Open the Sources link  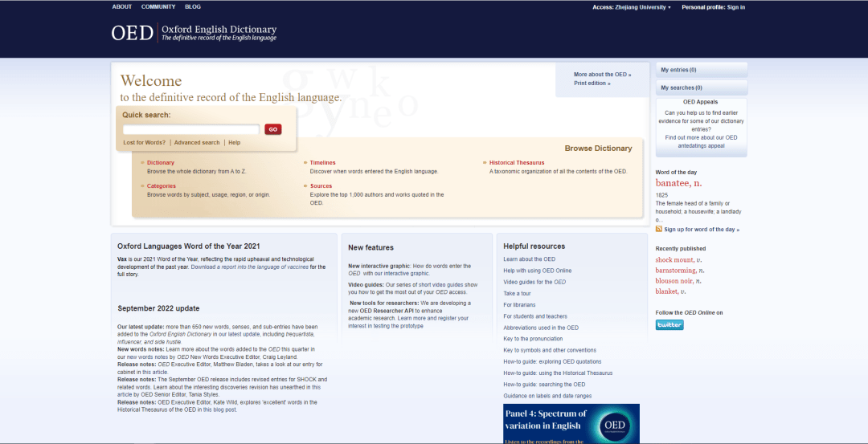(321, 185)
